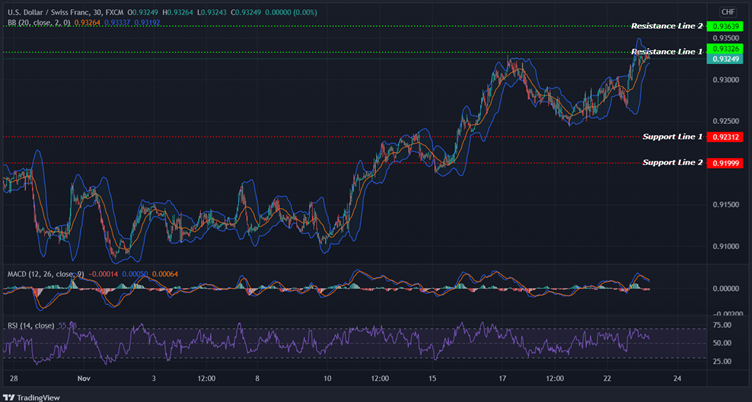Select the Support Line 2 label
This screenshot has height=402, width=752.
pos(672,162)
